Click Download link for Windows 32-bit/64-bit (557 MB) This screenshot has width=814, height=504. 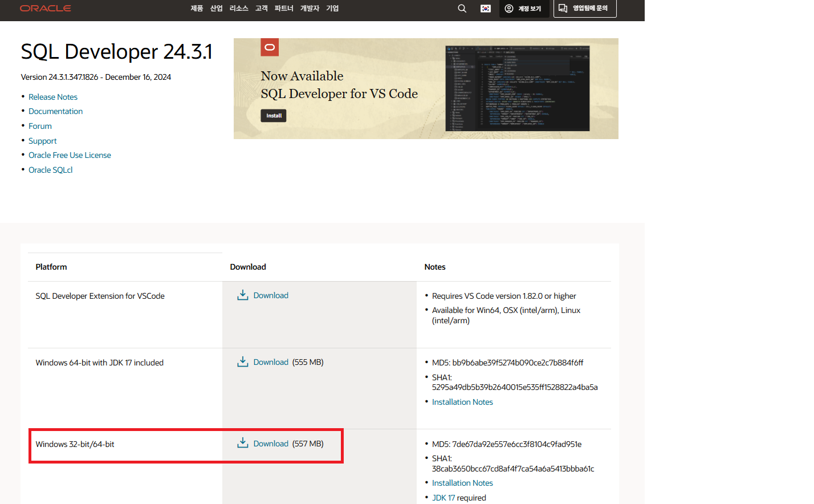(271, 444)
